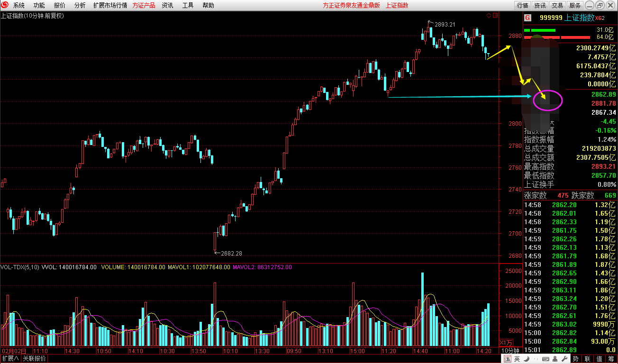Click the 总成交额 value 2307.7505亿

click(x=596, y=158)
